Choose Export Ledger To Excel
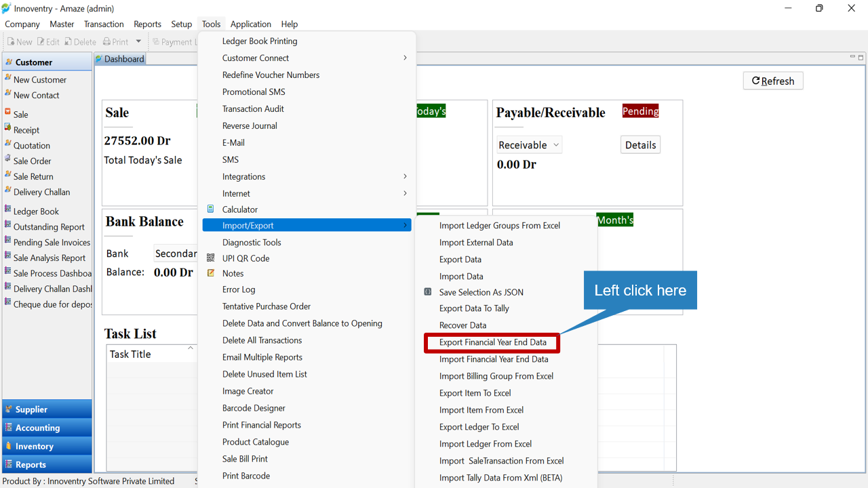Screen dimensions: 868x488 point(479,427)
